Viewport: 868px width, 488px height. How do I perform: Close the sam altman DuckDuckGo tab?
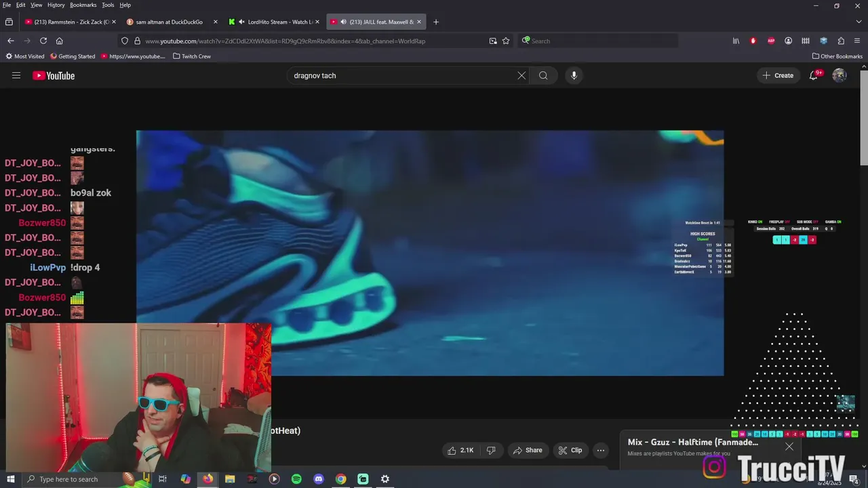coord(216,22)
